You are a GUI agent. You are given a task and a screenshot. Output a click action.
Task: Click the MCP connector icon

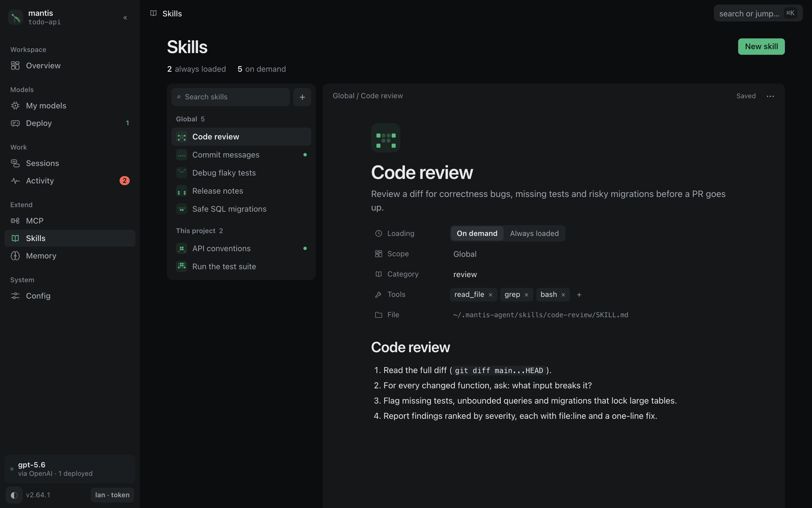15,220
